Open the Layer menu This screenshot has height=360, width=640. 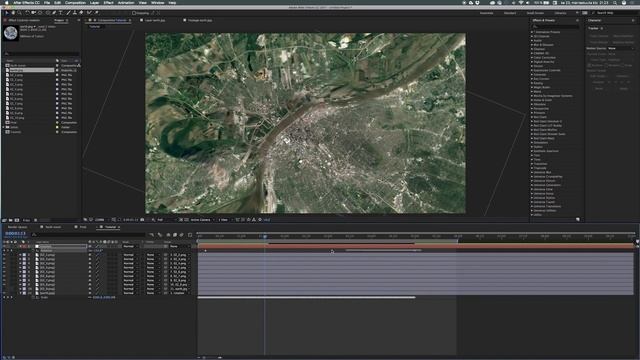click(94, 2)
